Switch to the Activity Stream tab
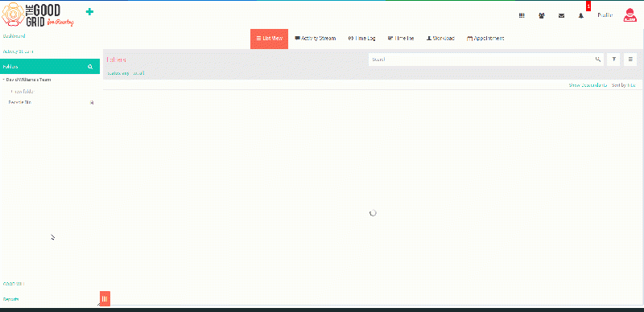644x312 pixels. click(x=316, y=39)
